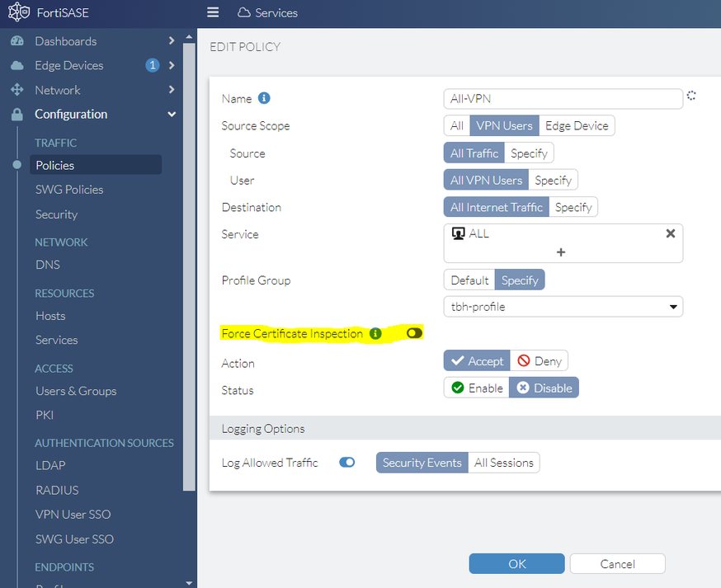This screenshot has height=588, width=721.
Task: Open Security in the sidebar
Action: pyautogui.click(x=57, y=214)
